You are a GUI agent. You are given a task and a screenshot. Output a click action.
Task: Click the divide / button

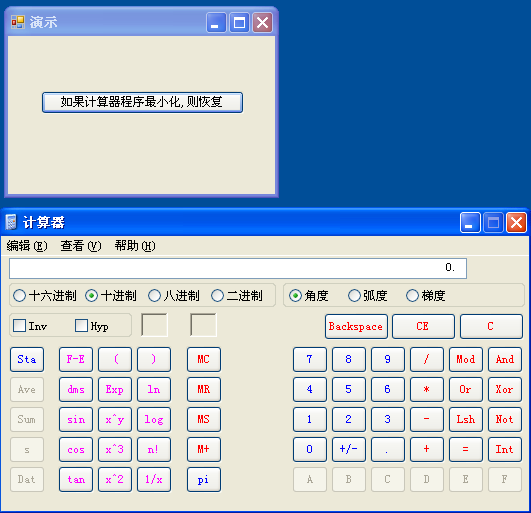coord(427,359)
